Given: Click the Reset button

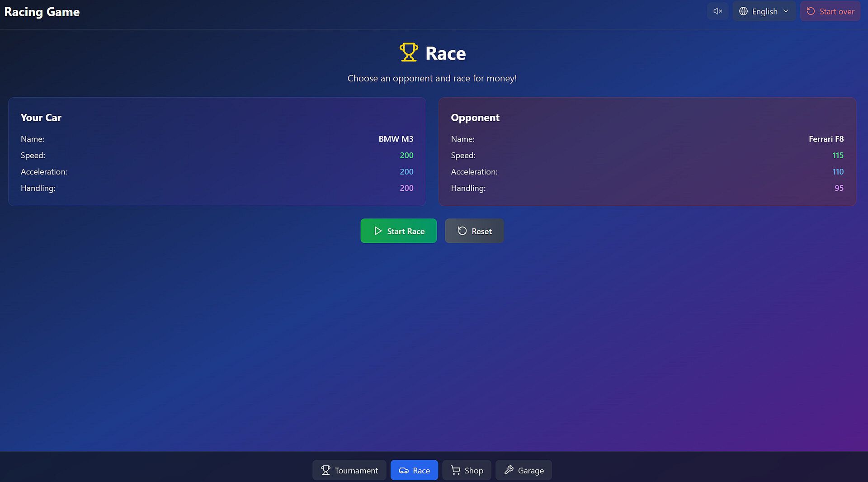Looking at the screenshot, I should pyautogui.click(x=474, y=231).
